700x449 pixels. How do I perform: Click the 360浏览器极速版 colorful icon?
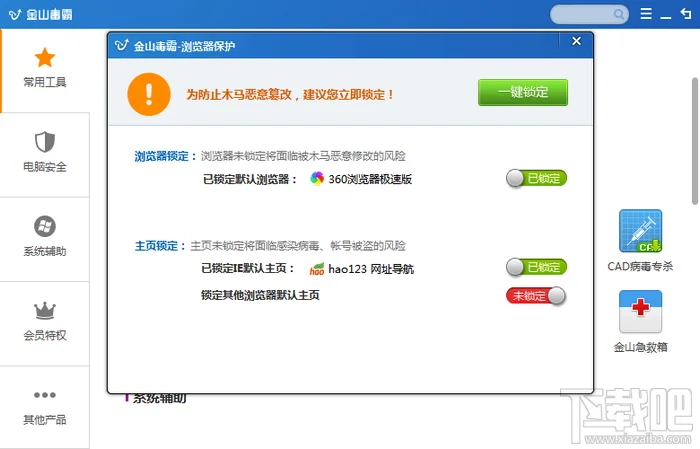pos(317,179)
